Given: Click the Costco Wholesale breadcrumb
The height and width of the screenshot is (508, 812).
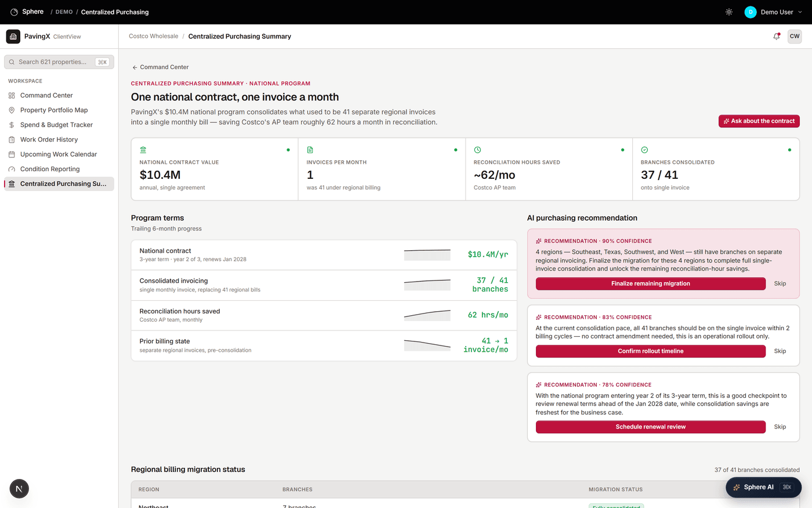Looking at the screenshot, I should point(154,36).
